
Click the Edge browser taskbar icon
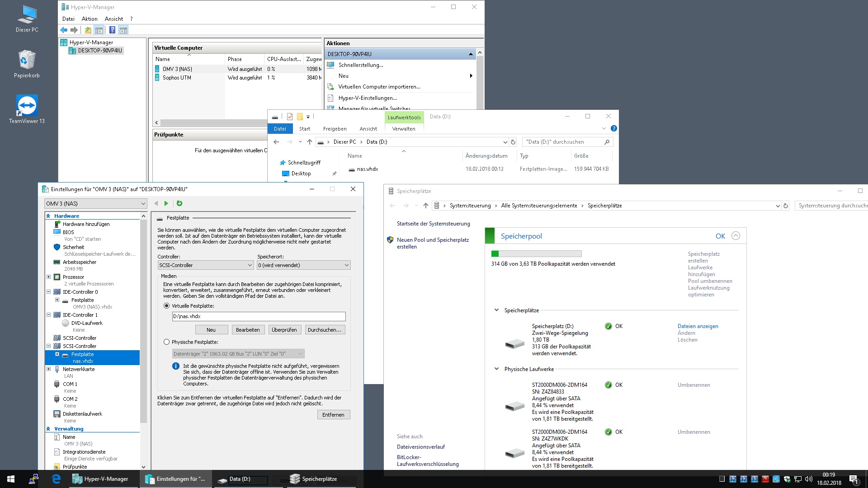click(x=56, y=479)
